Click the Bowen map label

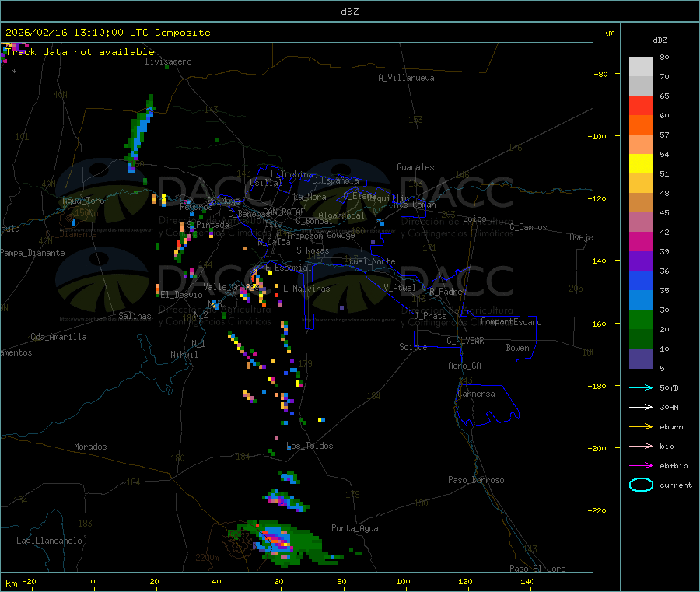coord(517,348)
